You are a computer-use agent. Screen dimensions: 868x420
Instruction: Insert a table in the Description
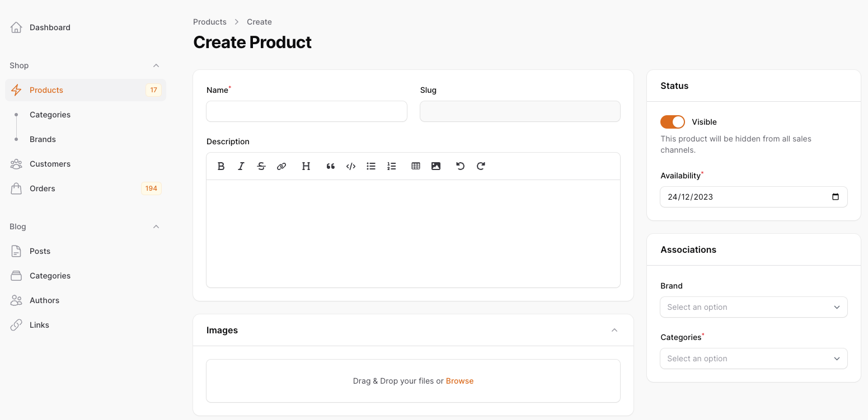click(x=416, y=166)
